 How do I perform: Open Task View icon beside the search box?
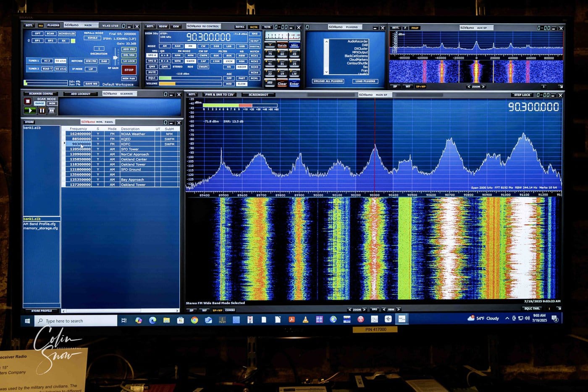pos(124,320)
